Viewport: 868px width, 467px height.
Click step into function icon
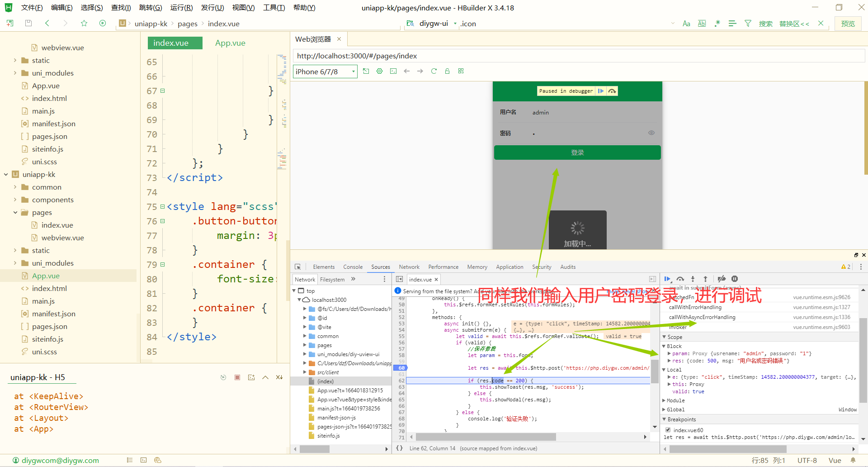click(693, 279)
